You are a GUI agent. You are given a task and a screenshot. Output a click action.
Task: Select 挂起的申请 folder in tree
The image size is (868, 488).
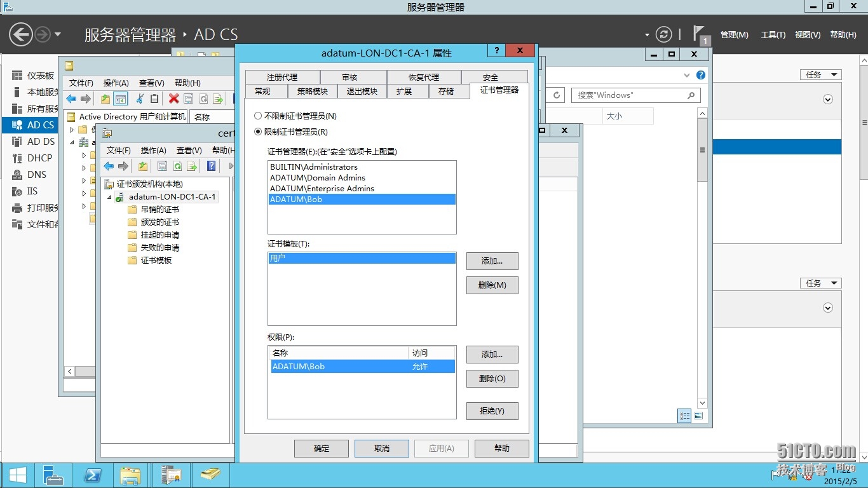pos(159,235)
